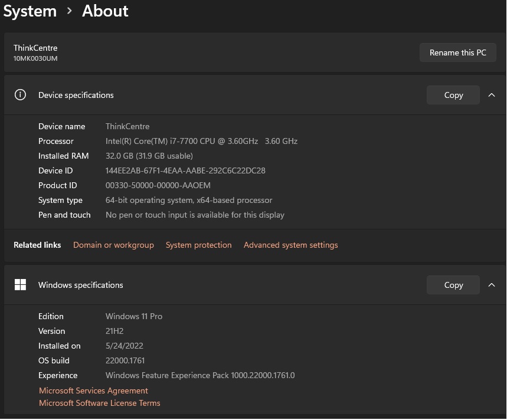Open the Domain or workgroup link
507x420 pixels.
click(113, 245)
